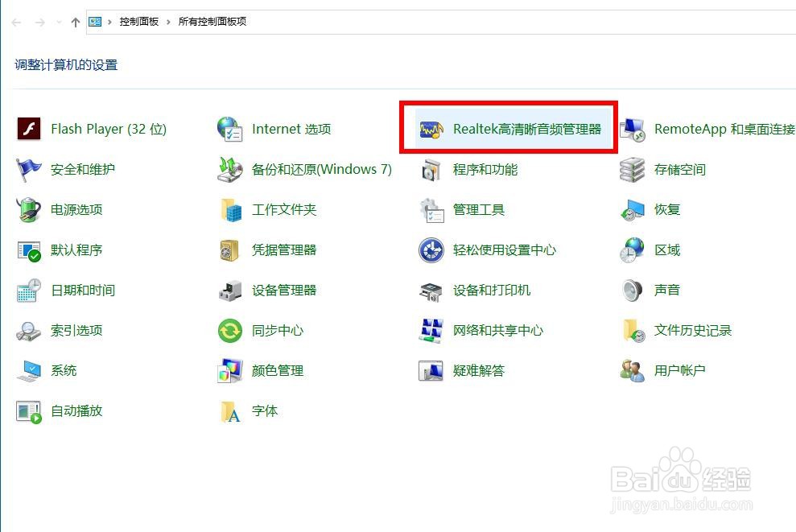Viewport: 796px width, 532px height.
Task: Open the 用户帐户 link
Action: coord(680,370)
